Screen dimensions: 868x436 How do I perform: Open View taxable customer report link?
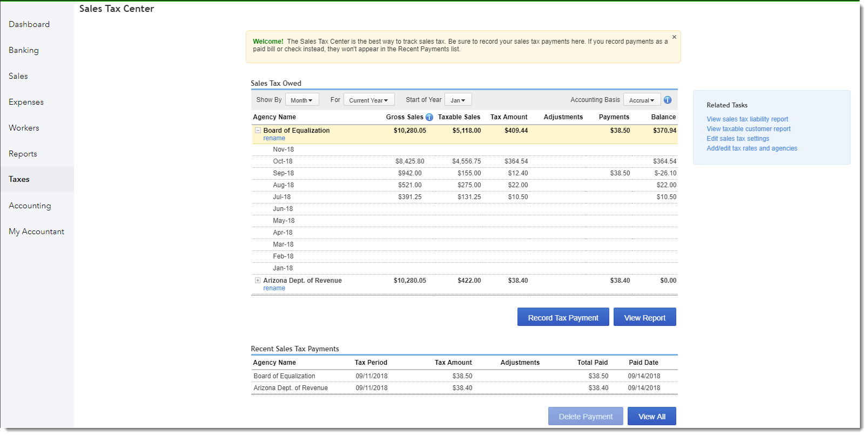(x=749, y=129)
